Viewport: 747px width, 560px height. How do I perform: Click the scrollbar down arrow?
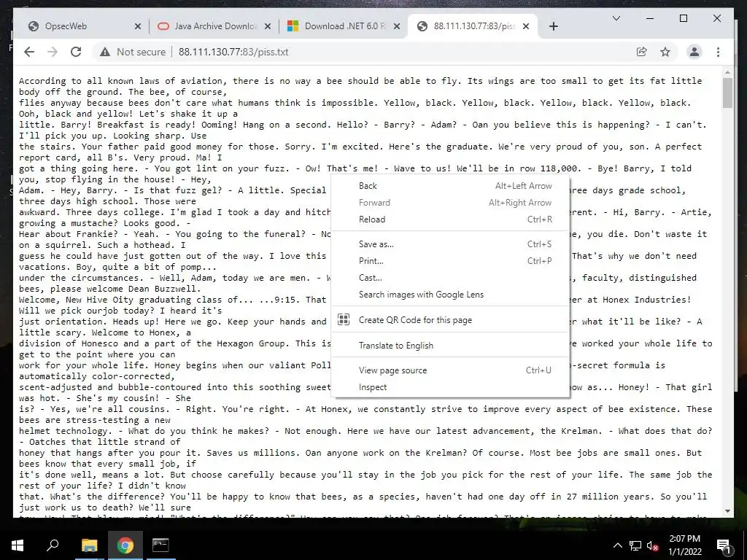point(727,511)
